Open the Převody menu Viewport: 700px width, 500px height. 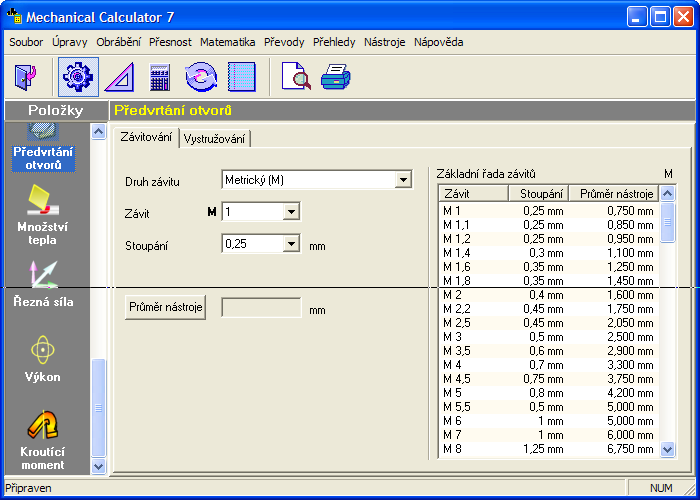tap(284, 42)
